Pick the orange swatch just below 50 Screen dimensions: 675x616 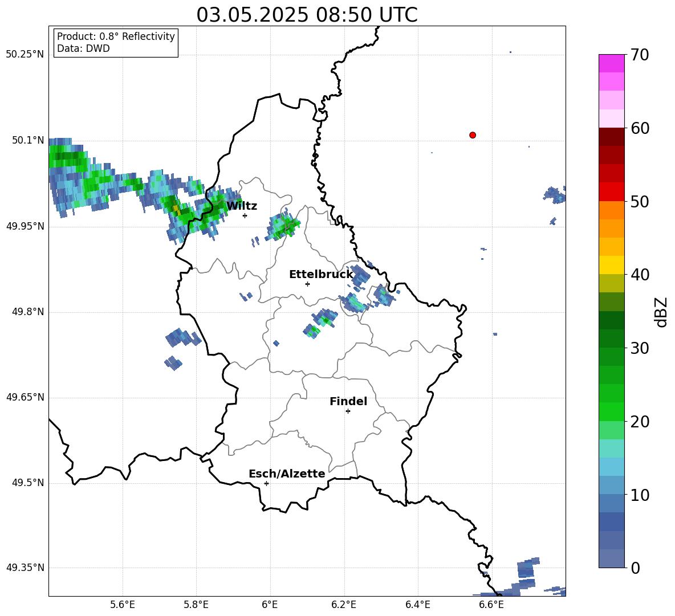pos(611,210)
